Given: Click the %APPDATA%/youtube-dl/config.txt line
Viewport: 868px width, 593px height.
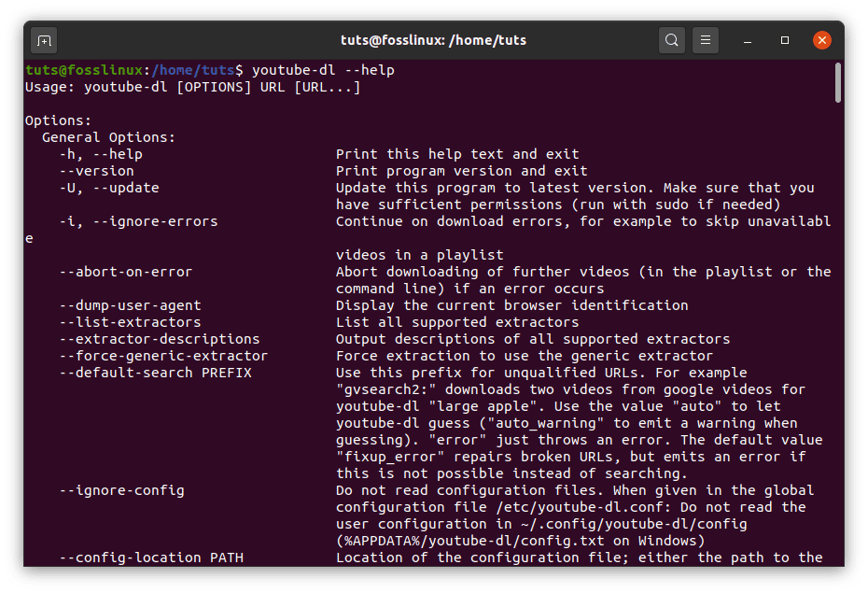Looking at the screenshot, I should tap(521, 541).
